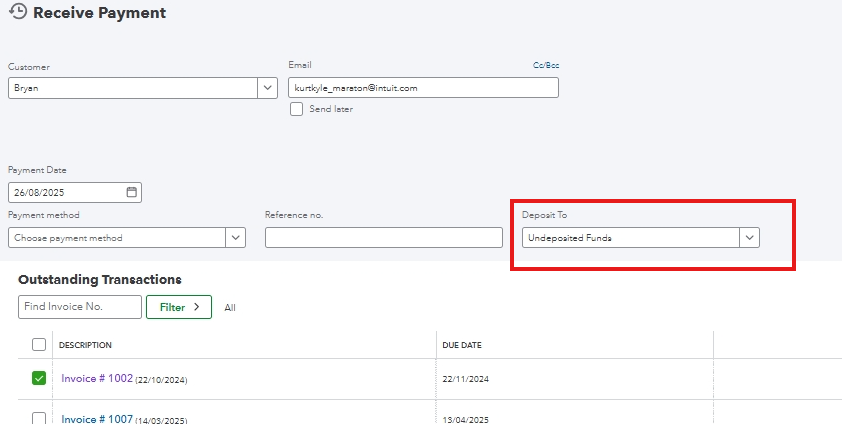
Task: Expand the Customer dropdown arrow
Action: (267, 88)
